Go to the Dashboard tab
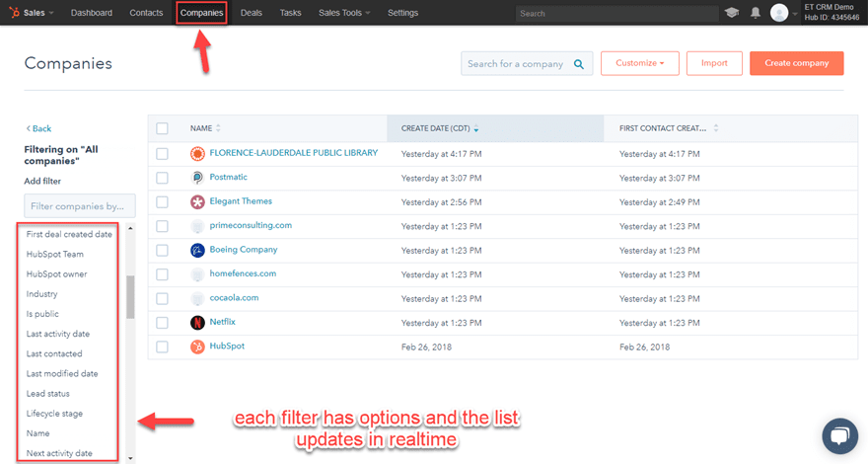The height and width of the screenshot is (464, 868). 92,13
